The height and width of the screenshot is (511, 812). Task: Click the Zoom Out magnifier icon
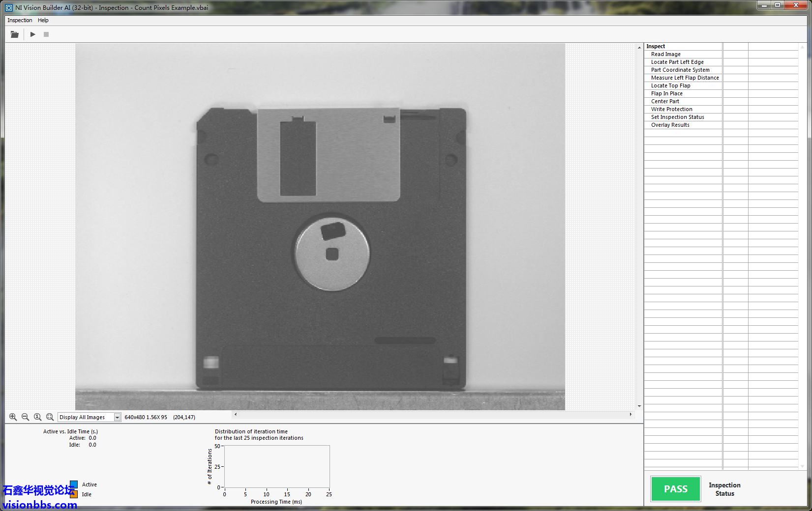(x=26, y=417)
